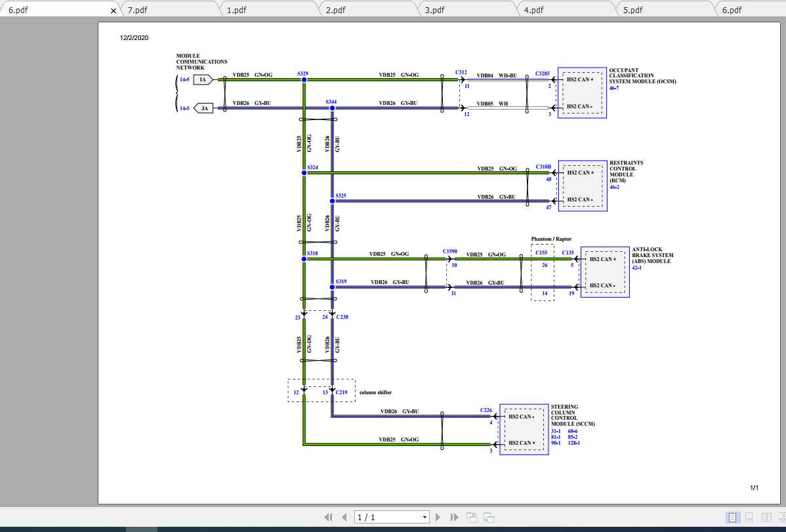The height and width of the screenshot is (532, 786).
Task: Switch to the 5.pdf tab
Action: coord(665,10)
